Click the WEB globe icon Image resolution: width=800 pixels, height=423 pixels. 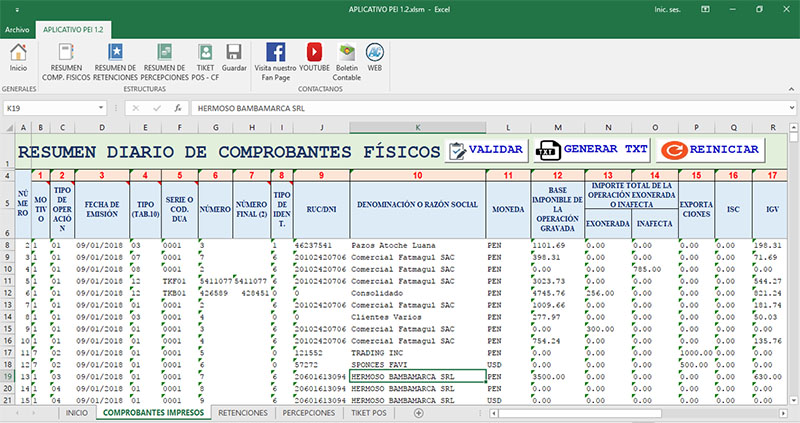(x=375, y=52)
